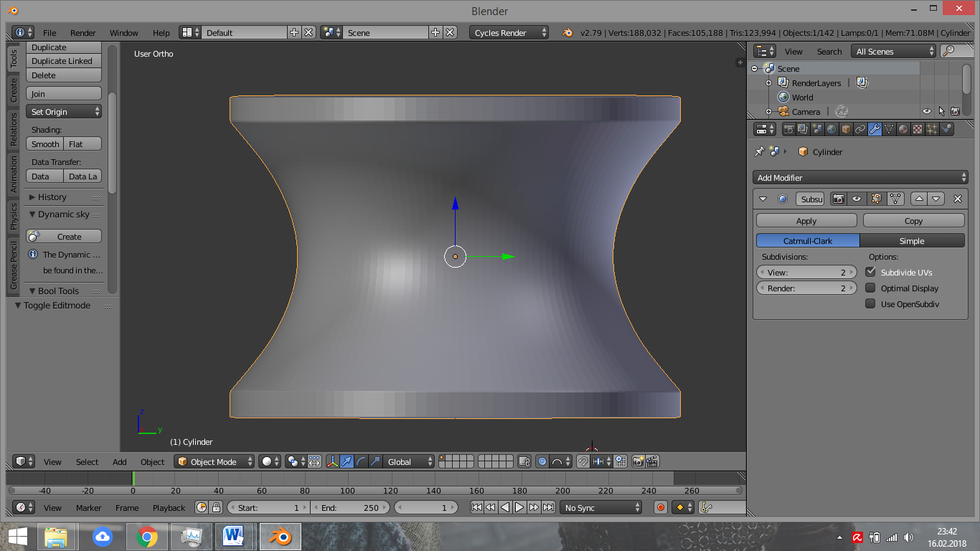Image resolution: width=980 pixels, height=551 pixels.
Task: Open the Mesh Data properties tab (triangle icon)
Action: [x=889, y=129]
